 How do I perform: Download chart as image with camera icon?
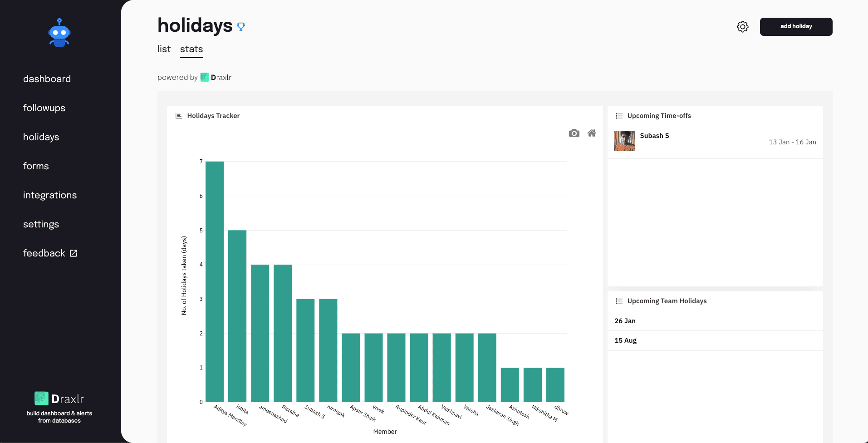click(x=574, y=133)
